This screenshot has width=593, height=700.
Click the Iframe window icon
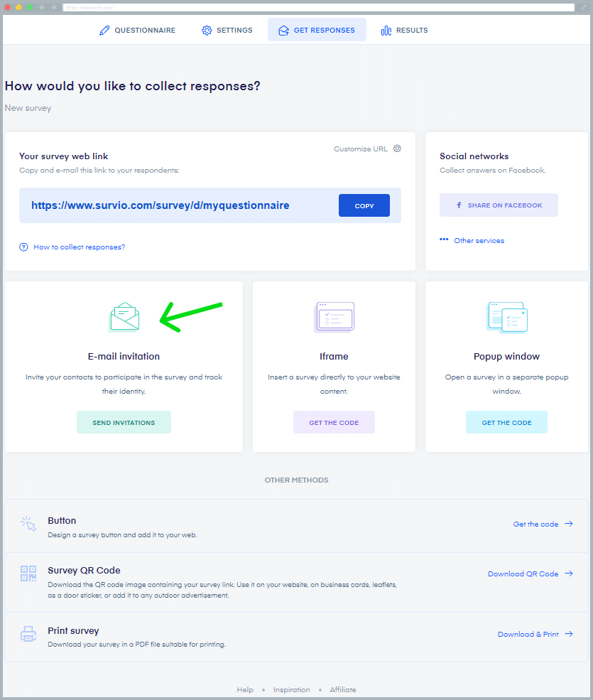pyautogui.click(x=334, y=316)
